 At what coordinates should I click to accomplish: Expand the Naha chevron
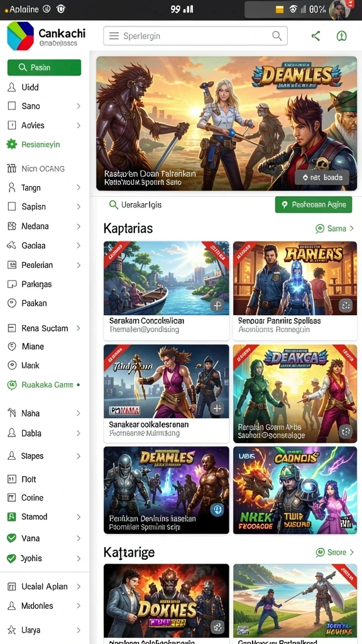point(79,413)
